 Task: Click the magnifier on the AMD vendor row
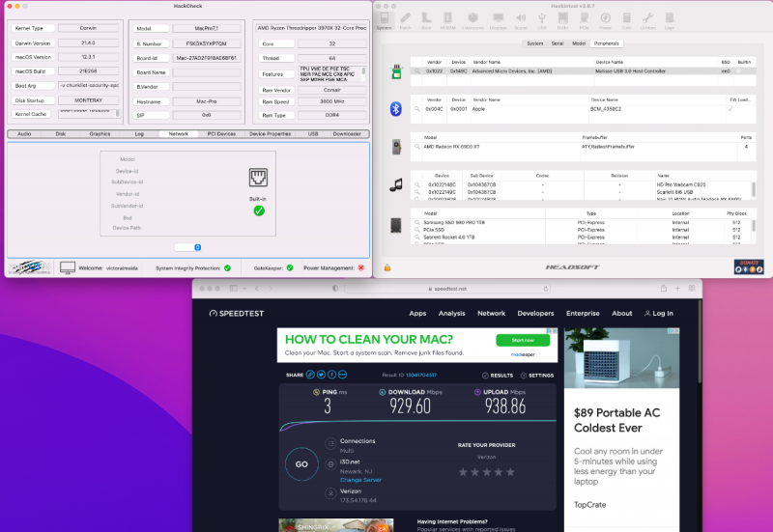[x=417, y=70]
